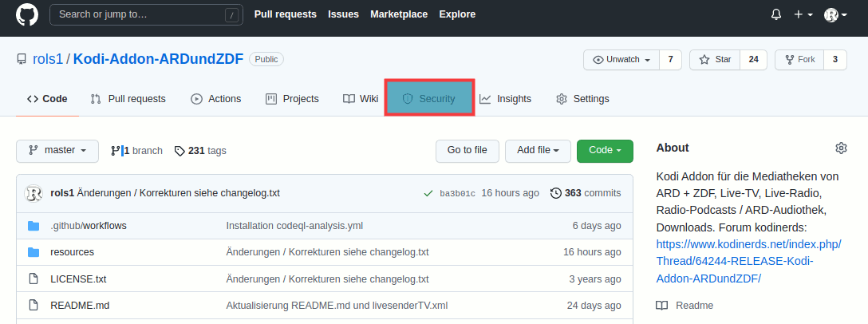Click the GitHub Octocat logo
The width and height of the screenshot is (868, 324).
pyautogui.click(x=26, y=14)
